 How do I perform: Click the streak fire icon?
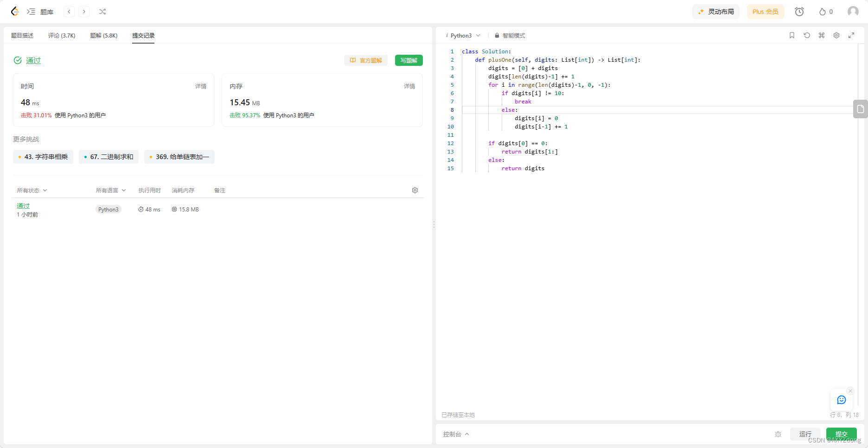pos(823,12)
